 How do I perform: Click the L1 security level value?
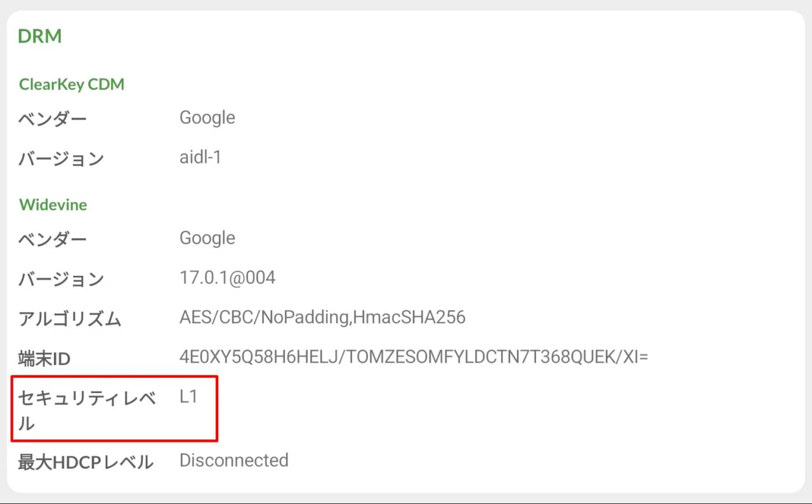(x=189, y=397)
